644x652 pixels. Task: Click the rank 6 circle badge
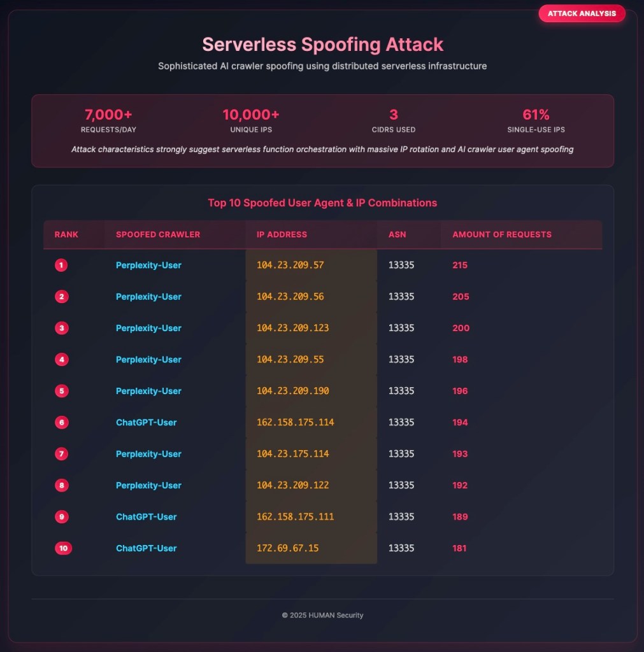coord(61,422)
